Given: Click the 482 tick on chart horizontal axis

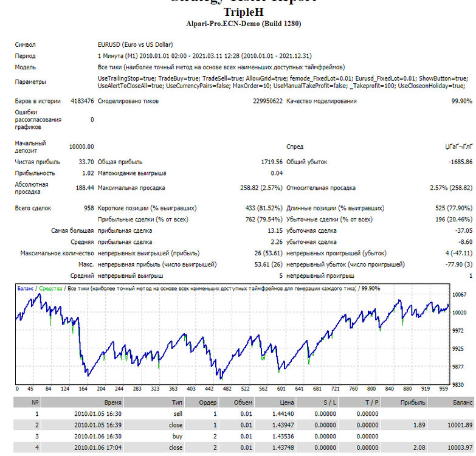Looking at the screenshot, I should 227,389.
